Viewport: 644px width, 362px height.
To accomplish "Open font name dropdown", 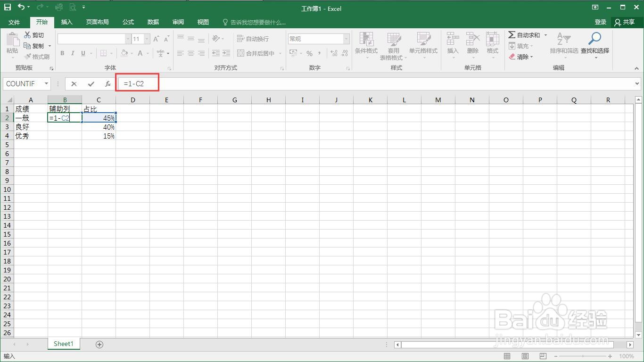I will (128, 39).
